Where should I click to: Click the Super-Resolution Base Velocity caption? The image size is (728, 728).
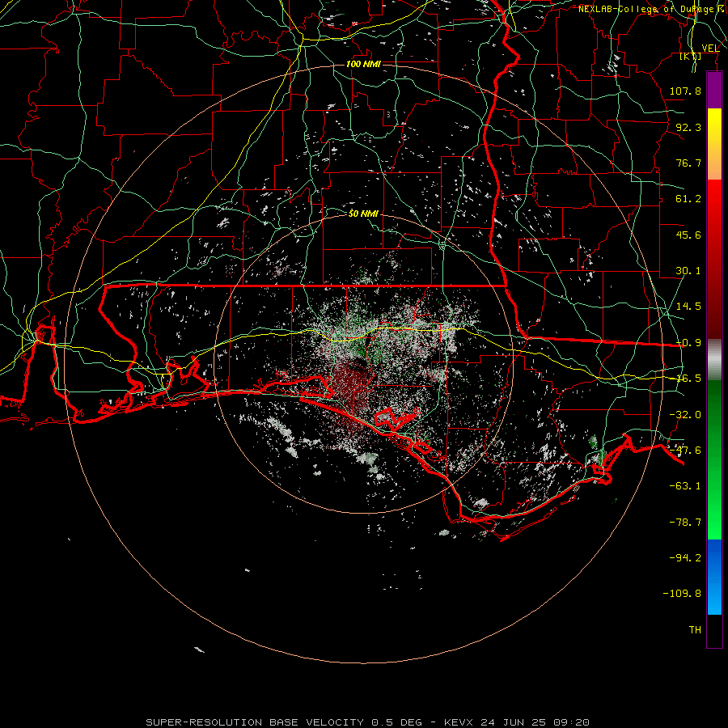pos(368,722)
